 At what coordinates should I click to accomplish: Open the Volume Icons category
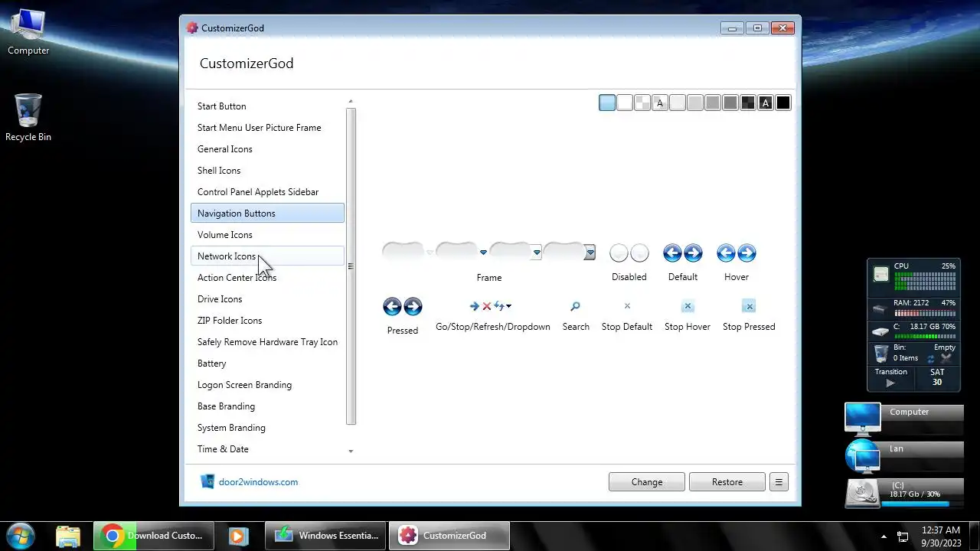click(267, 235)
